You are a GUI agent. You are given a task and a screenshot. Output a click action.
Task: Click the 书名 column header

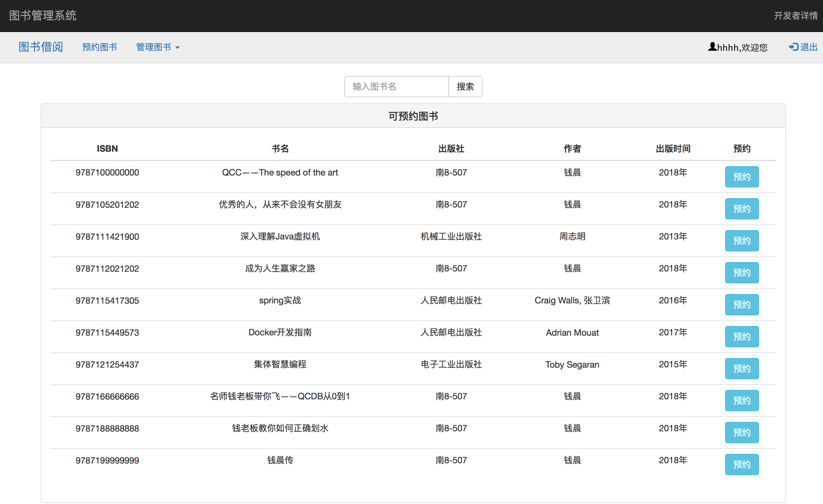click(x=280, y=149)
